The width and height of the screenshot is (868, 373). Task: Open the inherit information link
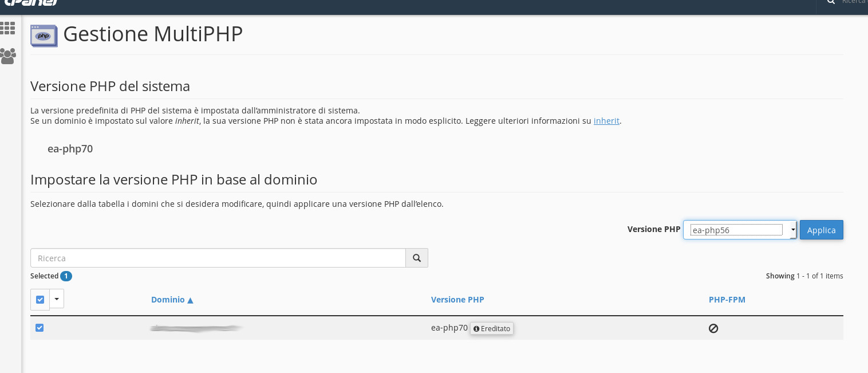(606, 121)
